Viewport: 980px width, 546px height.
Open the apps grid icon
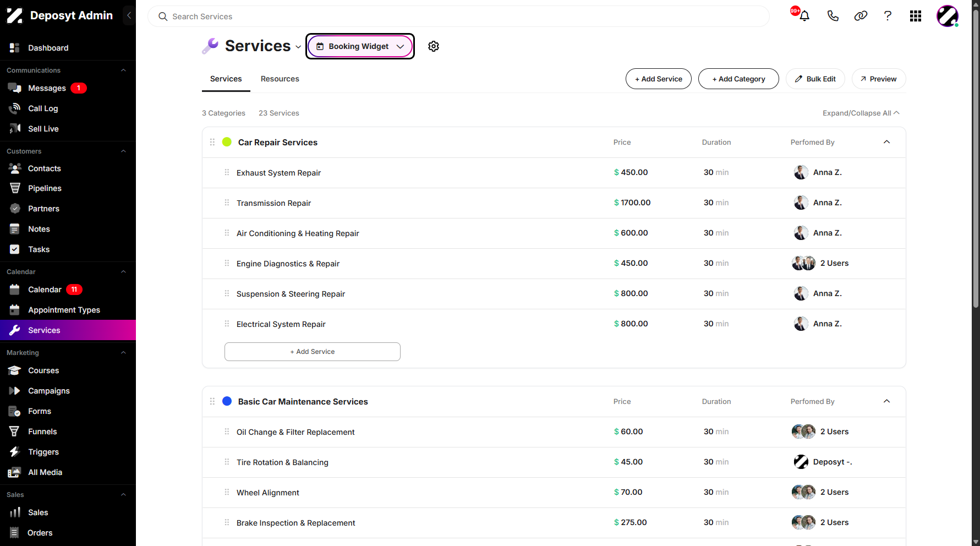click(x=916, y=16)
